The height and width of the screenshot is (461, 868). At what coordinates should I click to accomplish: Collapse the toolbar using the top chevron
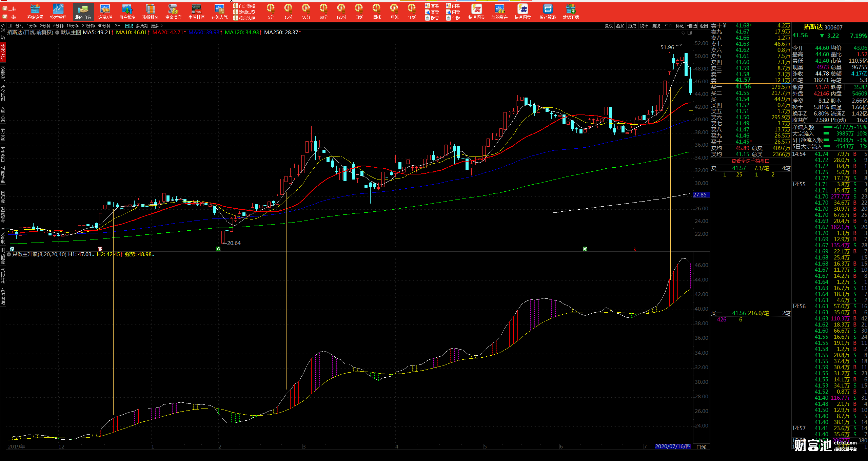(x=232, y=1)
